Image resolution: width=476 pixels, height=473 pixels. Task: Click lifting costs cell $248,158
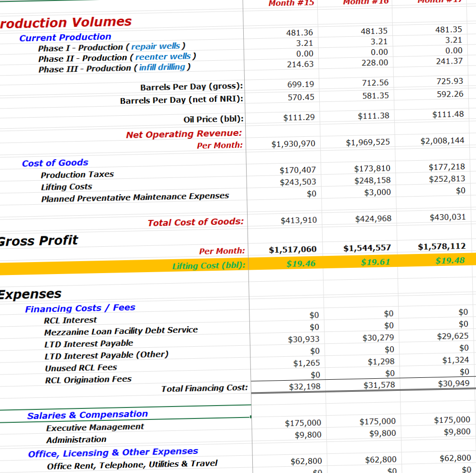(372, 180)
